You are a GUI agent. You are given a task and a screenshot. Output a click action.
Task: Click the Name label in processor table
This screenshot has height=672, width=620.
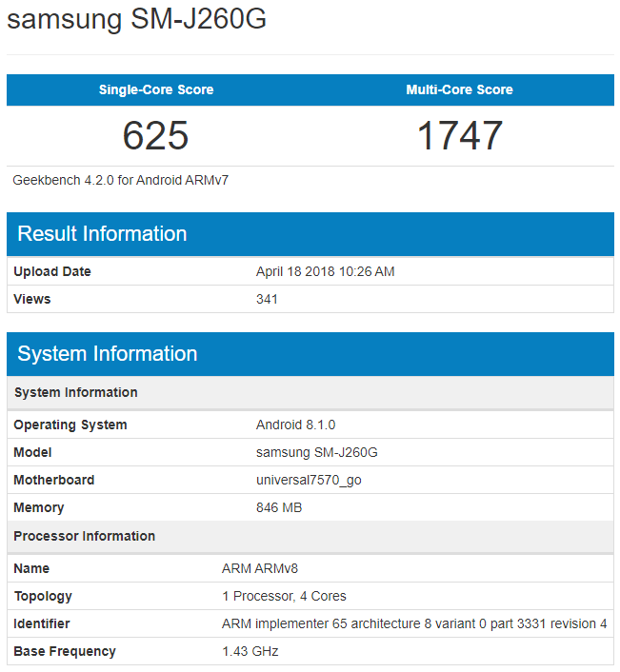pyautogui.click(x=31, y=568)
